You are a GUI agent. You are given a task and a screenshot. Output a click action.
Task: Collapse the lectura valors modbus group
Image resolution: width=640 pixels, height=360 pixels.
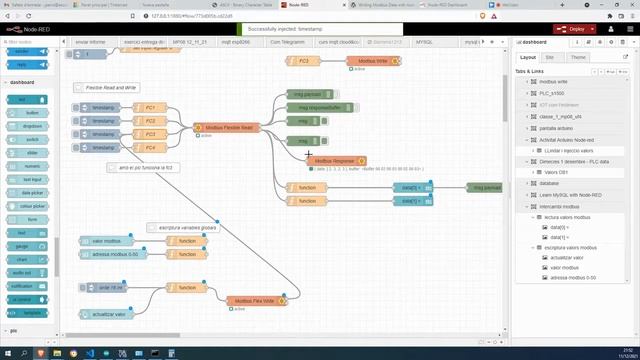(x=533, y=218)
